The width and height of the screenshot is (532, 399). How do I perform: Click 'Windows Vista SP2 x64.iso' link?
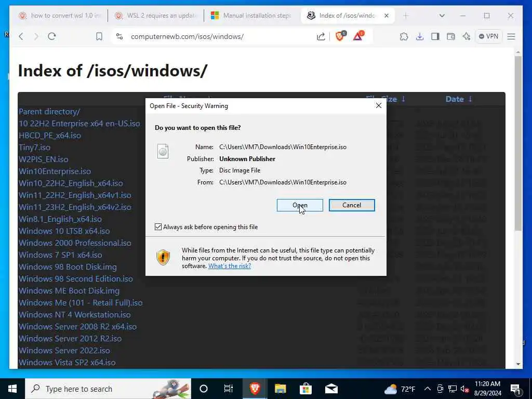(67, 362)
